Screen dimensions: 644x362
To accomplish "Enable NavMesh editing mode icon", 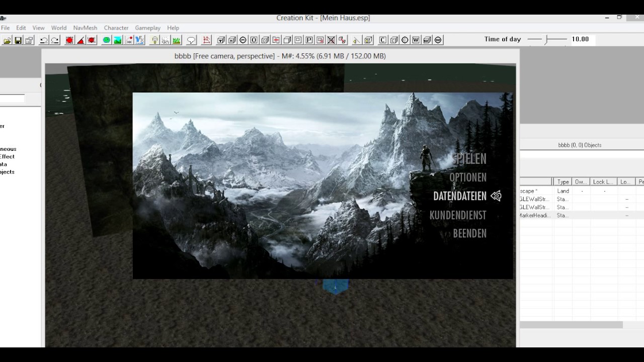I will pyautogui.click(x=207, y=40).
